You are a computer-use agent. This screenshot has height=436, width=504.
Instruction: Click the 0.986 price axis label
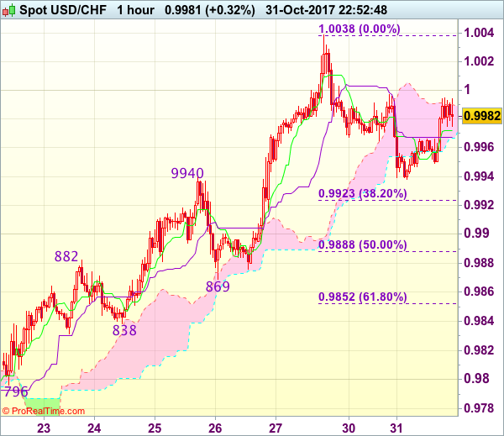click(479, 292)
